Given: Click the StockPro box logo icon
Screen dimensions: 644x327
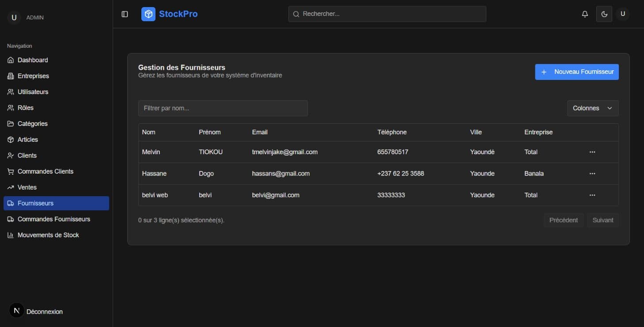Looking at the screenshot, I should (x=148, y=14).
